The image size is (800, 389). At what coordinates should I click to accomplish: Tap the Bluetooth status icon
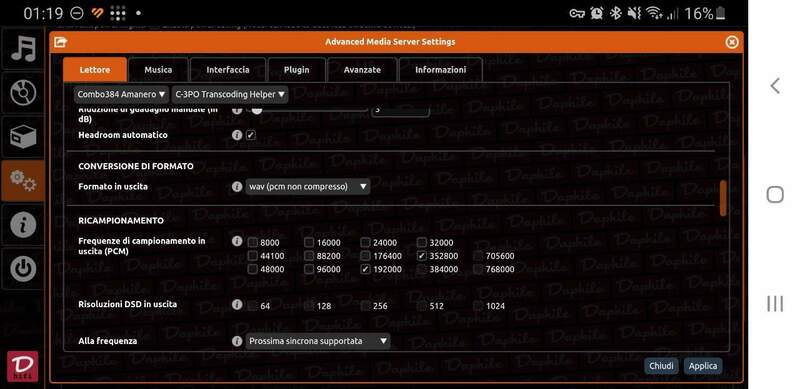click(616, 13)
